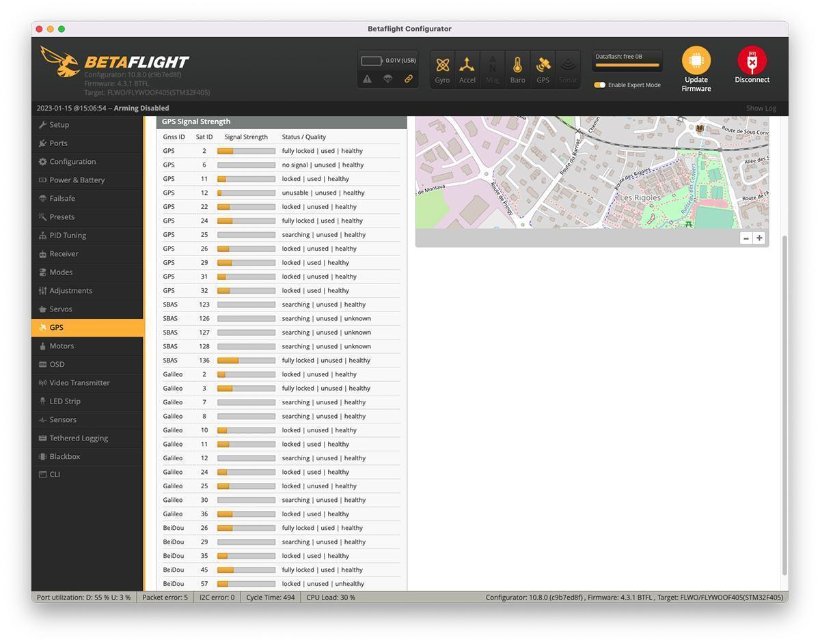Click the Mag sensor icon
Screen dimensions: 820x644
(x=493, y=65)
